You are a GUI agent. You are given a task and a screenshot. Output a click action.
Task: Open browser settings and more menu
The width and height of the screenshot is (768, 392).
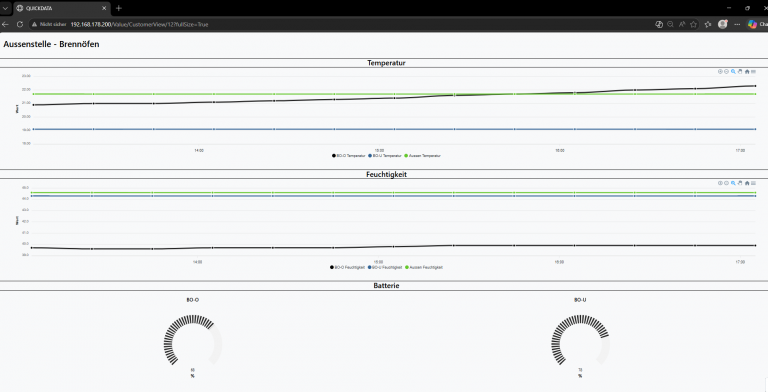(737, 24)
